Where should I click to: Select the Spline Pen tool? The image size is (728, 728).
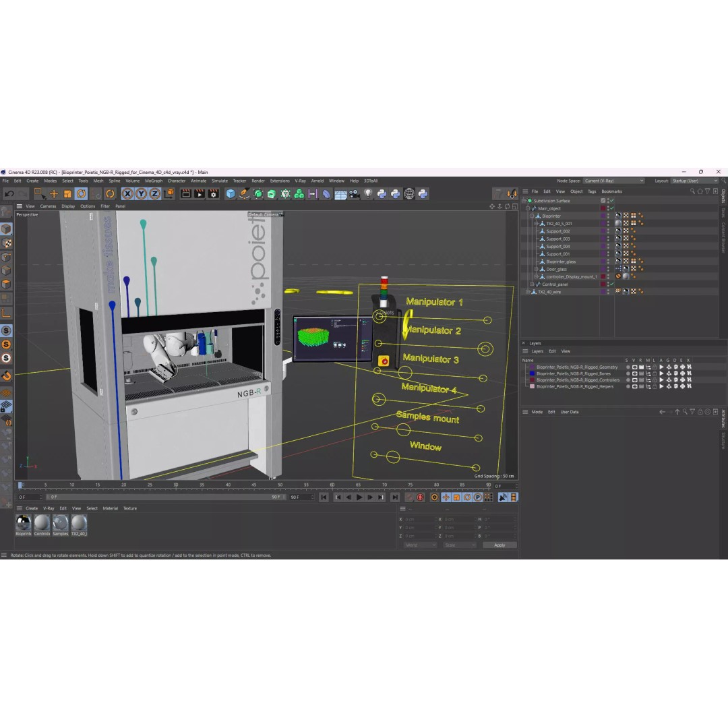click(x=245, y=193)
